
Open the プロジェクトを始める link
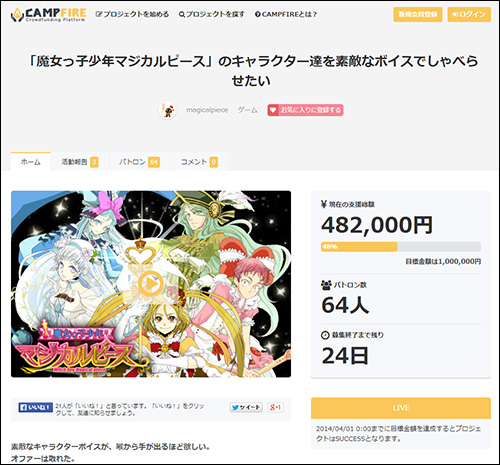132,14
